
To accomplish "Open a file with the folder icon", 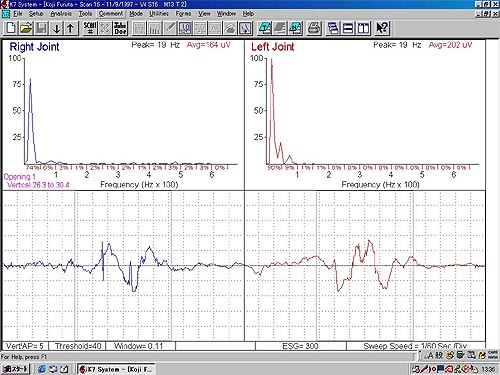I will [x=26, y=28].
